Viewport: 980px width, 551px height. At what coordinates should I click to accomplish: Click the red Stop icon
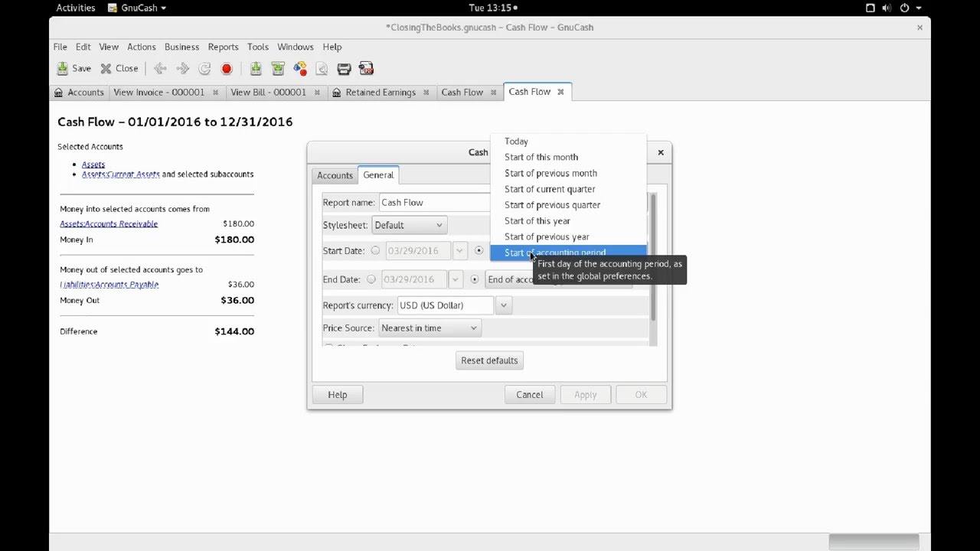(227, 69)
